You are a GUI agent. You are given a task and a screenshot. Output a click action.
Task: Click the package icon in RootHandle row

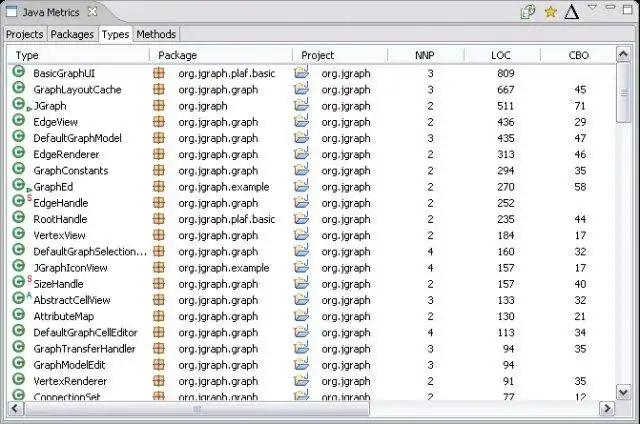159,219
